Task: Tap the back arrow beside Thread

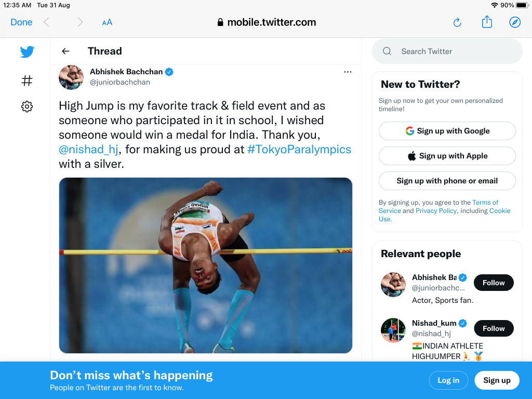Action: tap(65, 51)
